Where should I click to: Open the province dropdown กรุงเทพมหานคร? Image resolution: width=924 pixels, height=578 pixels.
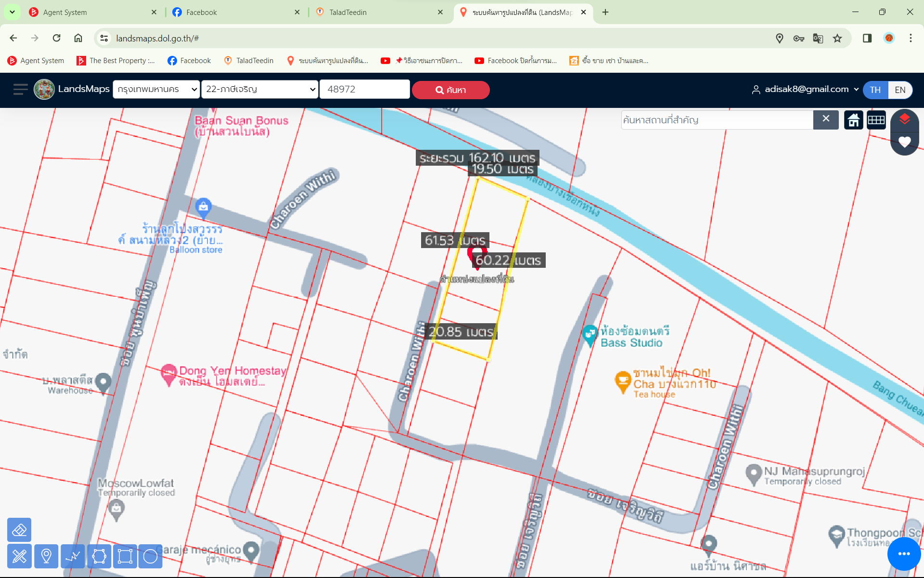point(156,90)
